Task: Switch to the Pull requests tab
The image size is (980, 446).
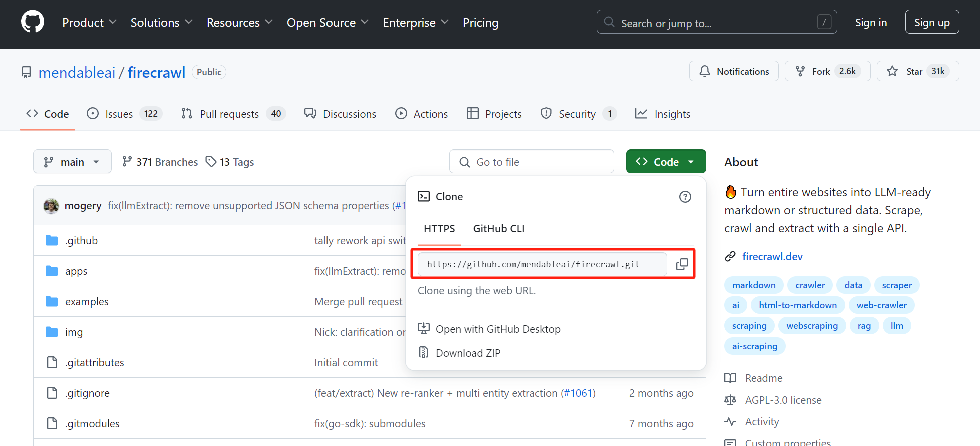Action: click(x=233, y=114)
